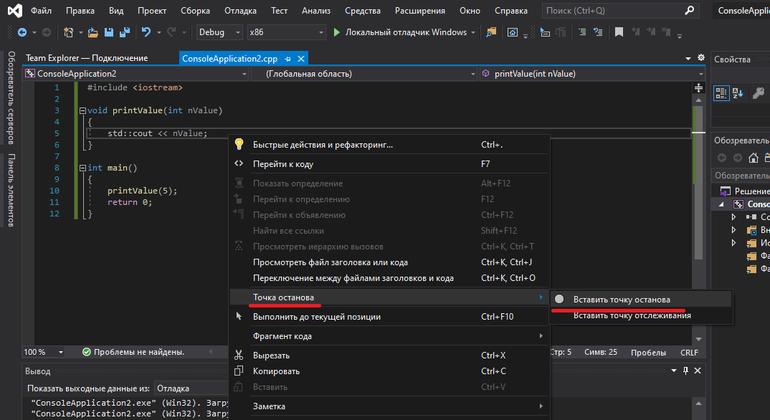Open the Сборка menu
The width and height of the screenshot is (770, 420).
pos(195,10)
